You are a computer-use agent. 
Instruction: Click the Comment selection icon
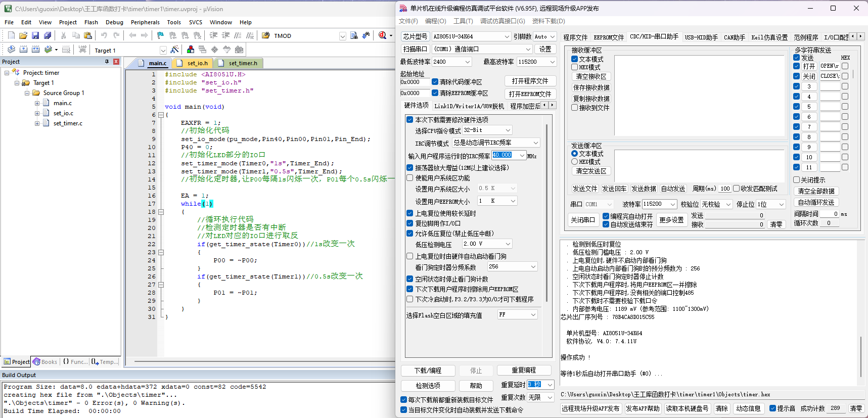point(238,35)
